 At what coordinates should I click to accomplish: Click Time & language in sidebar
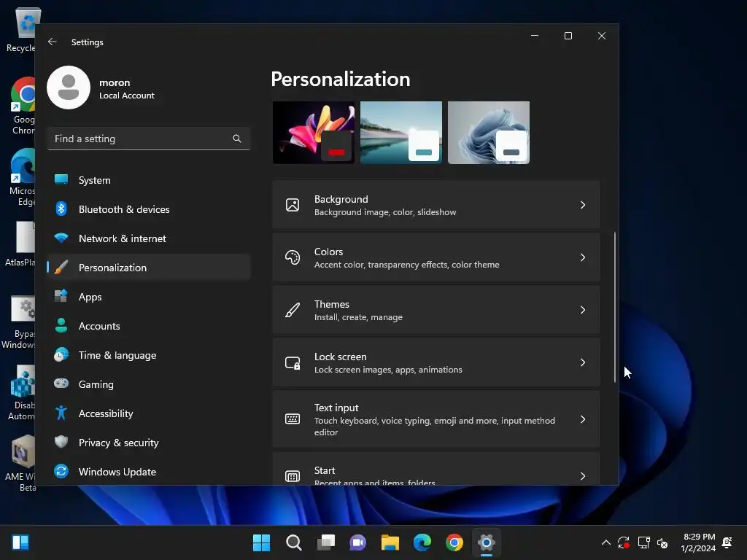click(x=149, y=355)
